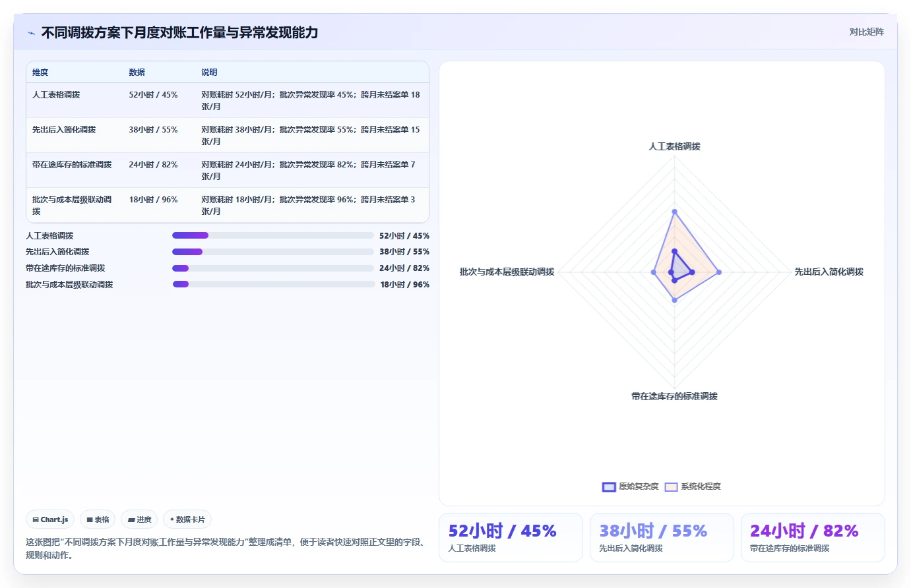The image size is (911, 588).
Task: Click the 52小时 / 45% table cell
Action: (153, 95)
